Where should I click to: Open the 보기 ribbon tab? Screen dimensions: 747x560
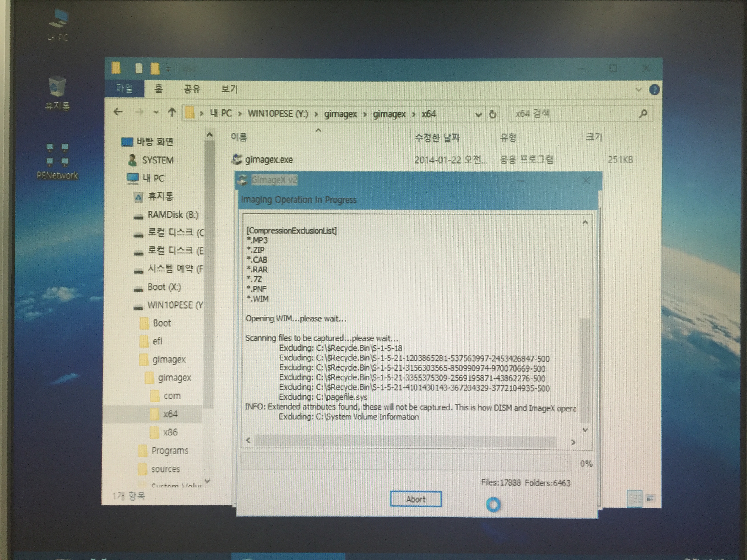(x=229, y=89)
